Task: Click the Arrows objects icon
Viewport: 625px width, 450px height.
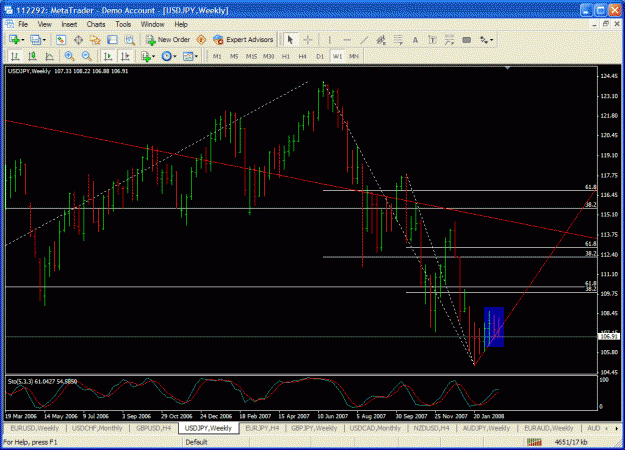Action: [484, 40]
